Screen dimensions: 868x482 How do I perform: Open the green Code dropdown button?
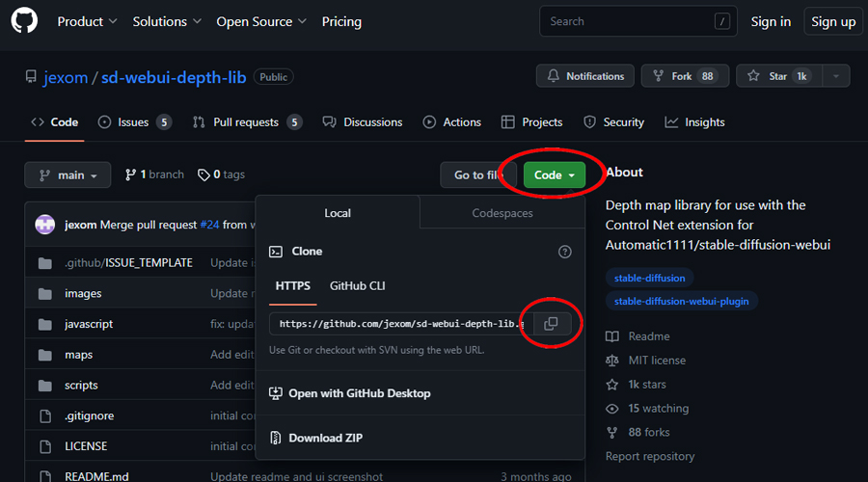(x=555, y=174)
